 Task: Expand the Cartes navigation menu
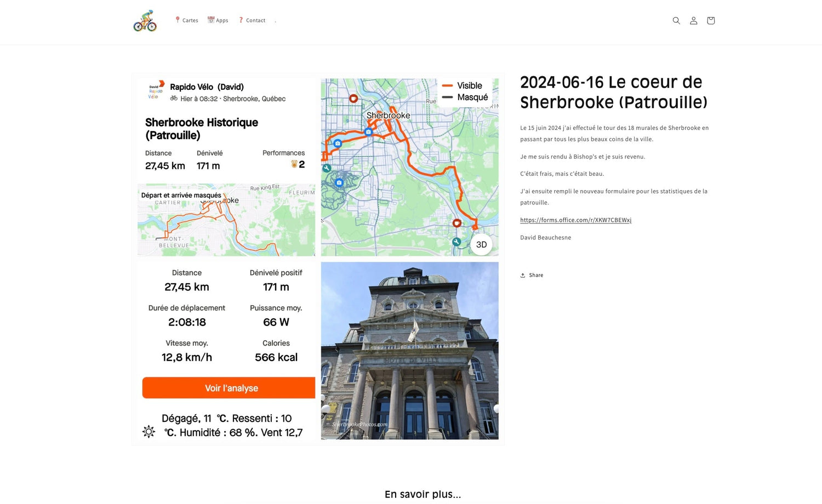186,20
